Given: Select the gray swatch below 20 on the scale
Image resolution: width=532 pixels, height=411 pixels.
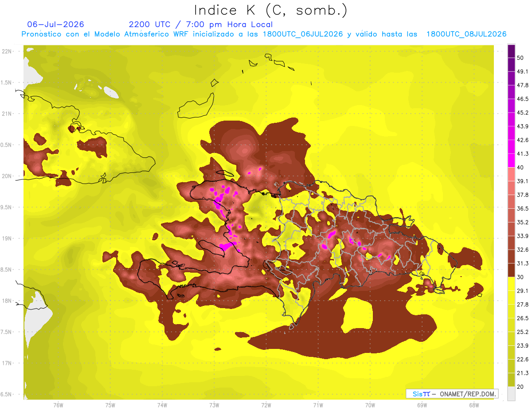Looking at the screenshot, I should click(x=511, y=394).
